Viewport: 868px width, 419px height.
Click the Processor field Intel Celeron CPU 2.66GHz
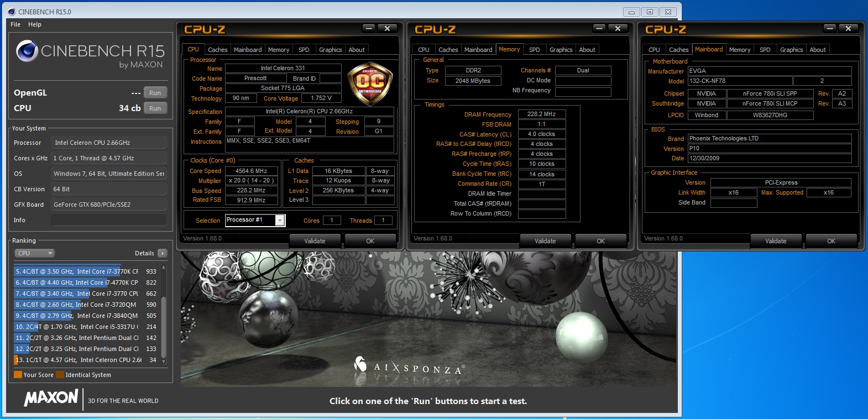(109, 143)
